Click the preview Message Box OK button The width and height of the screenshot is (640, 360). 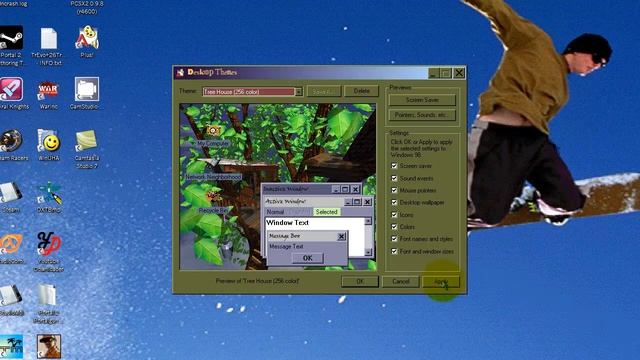point(307,258)
